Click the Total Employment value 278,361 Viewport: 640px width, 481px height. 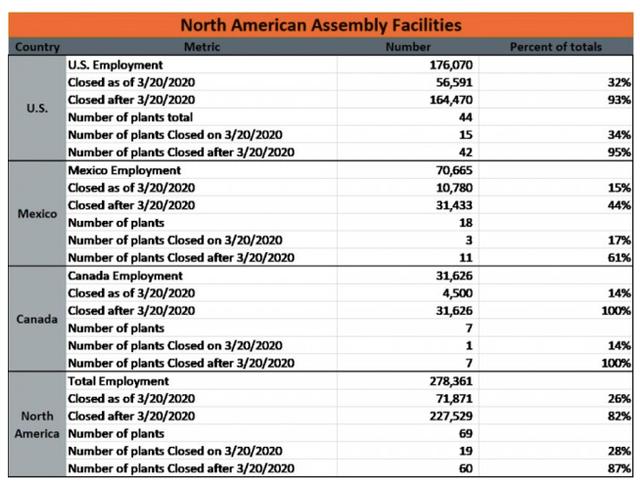coord(451,381)
